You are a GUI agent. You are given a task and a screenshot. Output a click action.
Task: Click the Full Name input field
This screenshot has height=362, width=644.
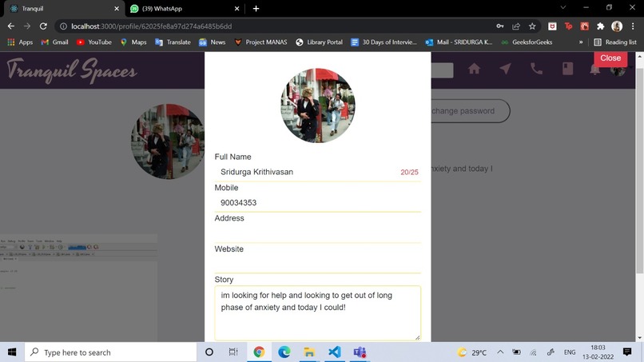coord(317,172)
